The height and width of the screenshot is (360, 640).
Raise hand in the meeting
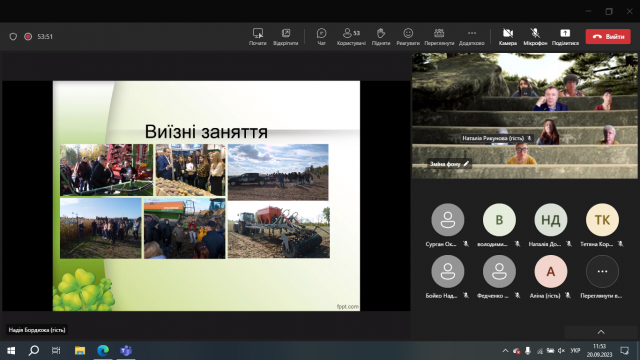[x=381, y=36]
